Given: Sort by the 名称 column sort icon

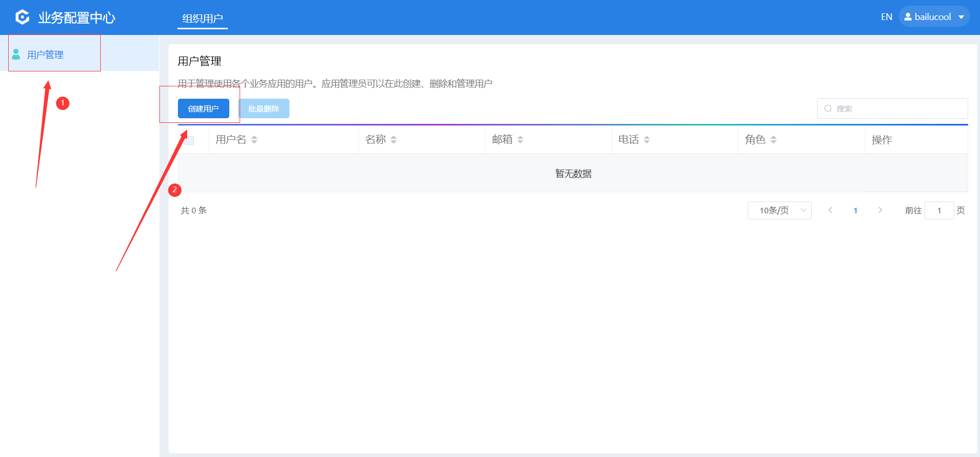Looking at the screenshot, I should (x=394, y=140).
